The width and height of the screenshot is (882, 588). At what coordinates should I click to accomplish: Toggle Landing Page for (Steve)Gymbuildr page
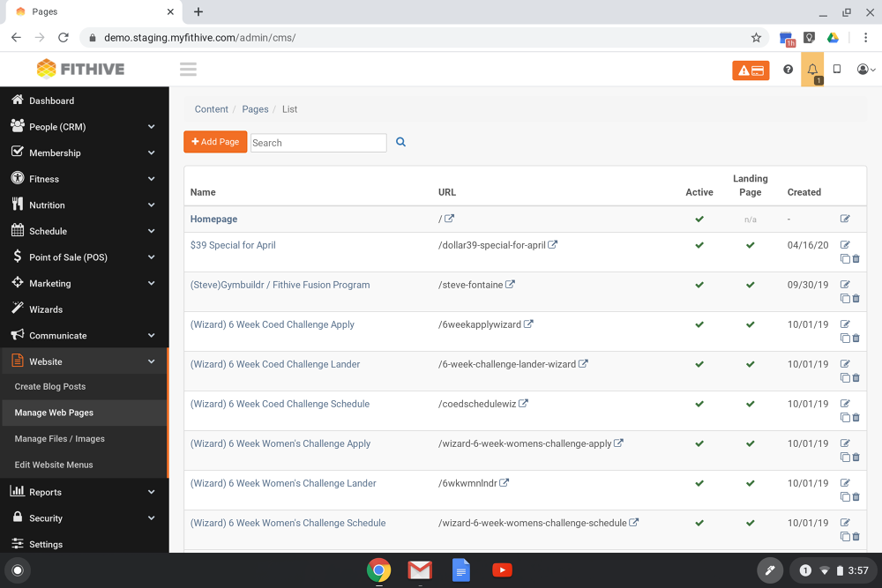click(750, 285)
